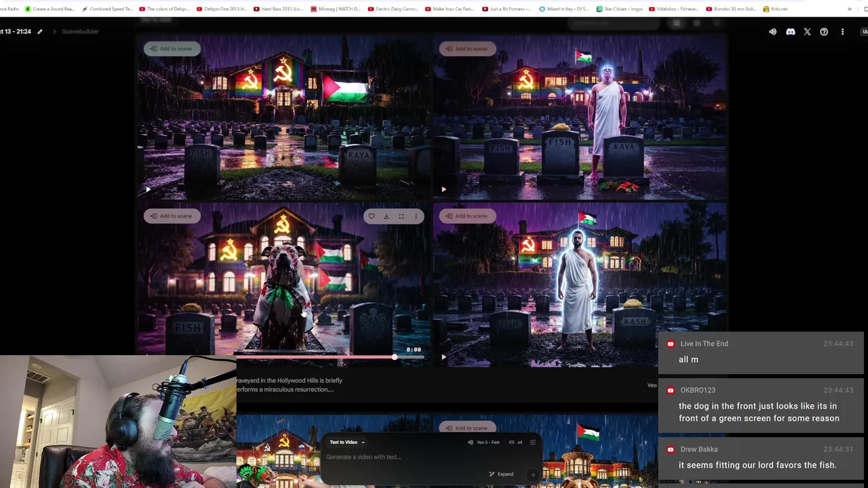868x488 pixels.
Task: Open the Kritz.net bookmark
Action: click(776, 9)
